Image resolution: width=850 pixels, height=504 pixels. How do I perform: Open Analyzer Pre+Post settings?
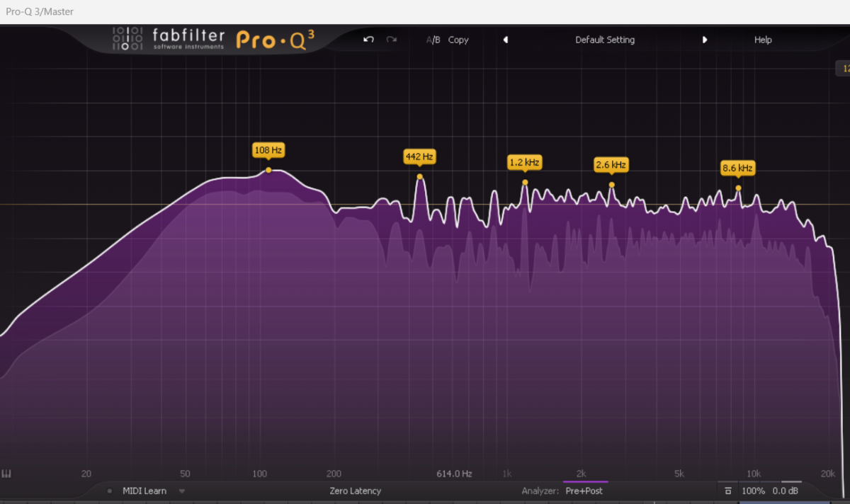coord(584,491)
